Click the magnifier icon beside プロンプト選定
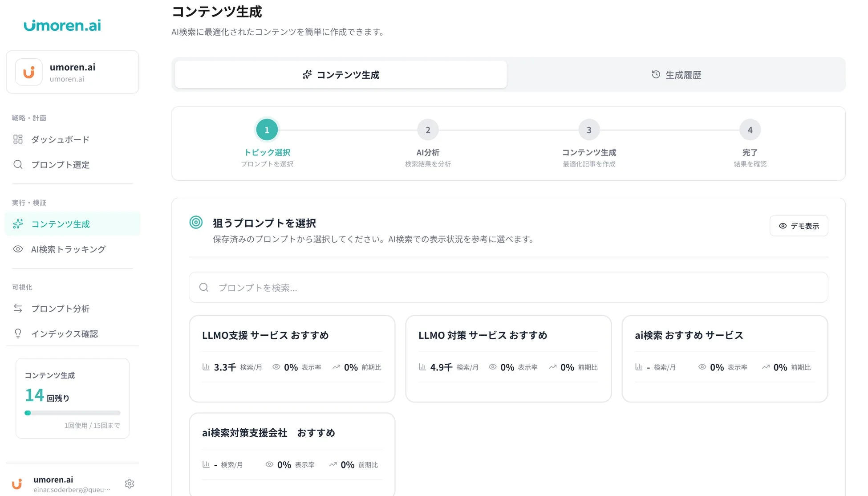868x496 pixels. pos(18,164)
